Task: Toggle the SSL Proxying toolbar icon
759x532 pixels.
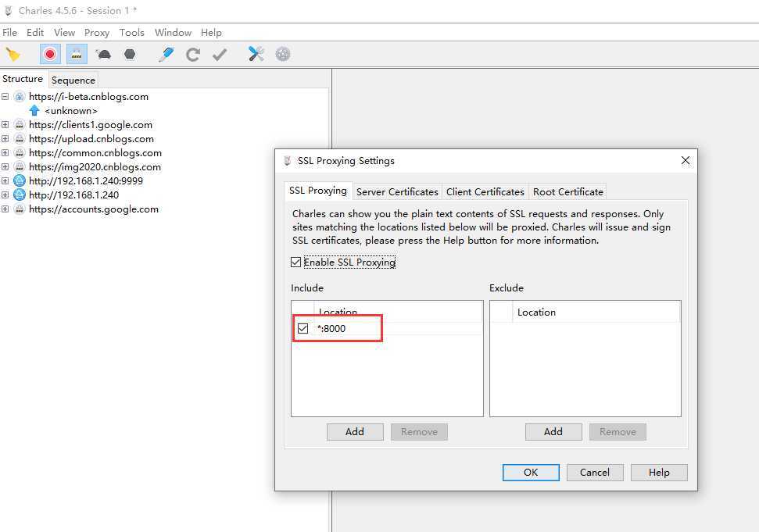Action: tap(77, 54)
